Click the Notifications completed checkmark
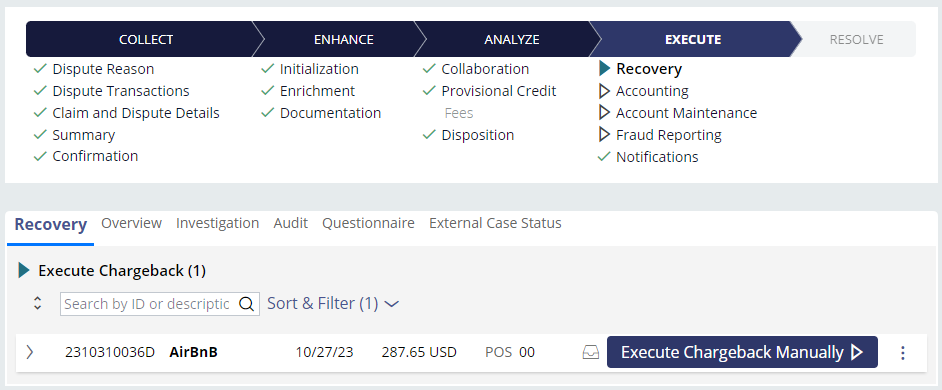The height and width of the screenshot is (390, 942). point(604,157)
